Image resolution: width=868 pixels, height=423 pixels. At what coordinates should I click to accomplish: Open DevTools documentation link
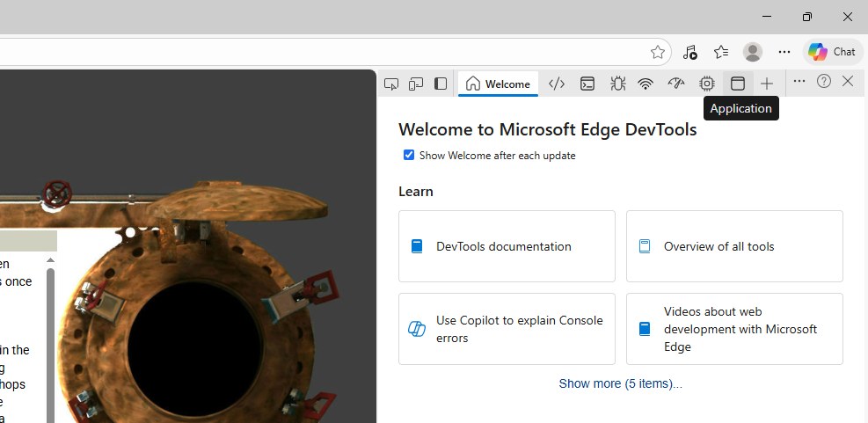(506, 246)
